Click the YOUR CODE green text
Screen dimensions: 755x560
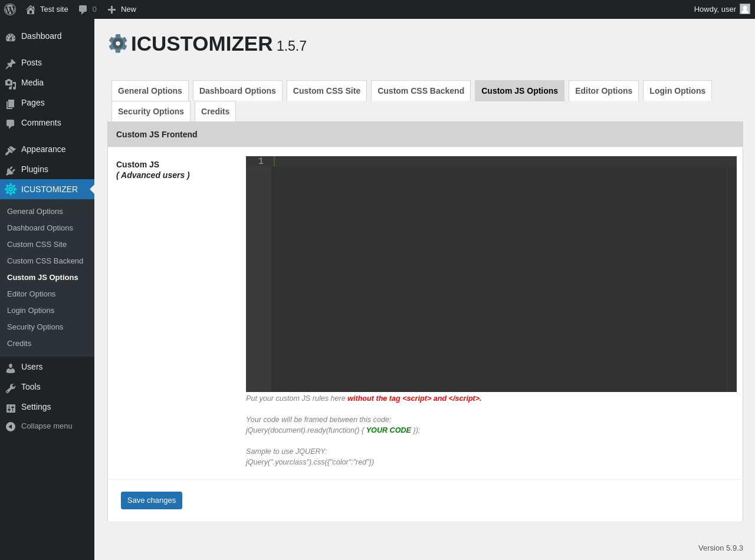389,430
